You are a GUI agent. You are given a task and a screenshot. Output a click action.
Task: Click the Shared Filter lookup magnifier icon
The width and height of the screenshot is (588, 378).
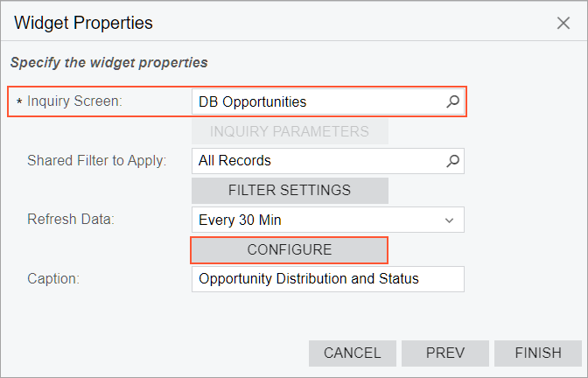[x=452, y=161]
